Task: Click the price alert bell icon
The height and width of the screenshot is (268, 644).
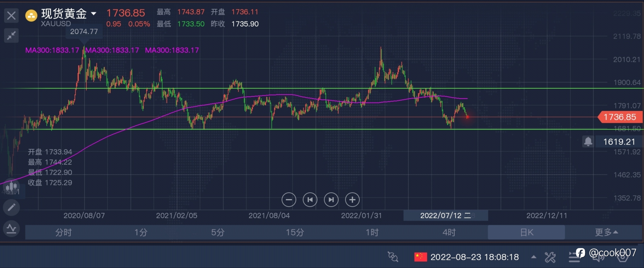Action: tap(588, 142)
